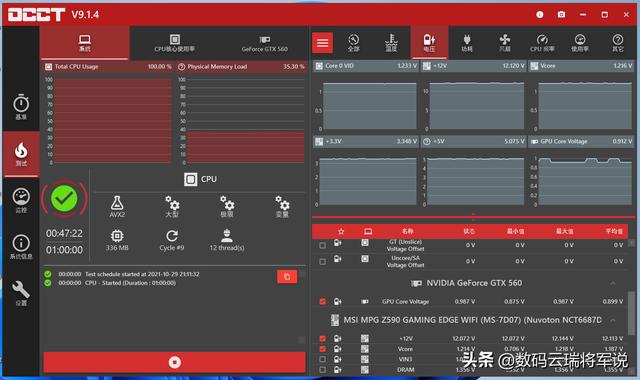Switch to the System tab with laptop icon
The height and width of the screenshot is (380, 640).
coord(84,42)
